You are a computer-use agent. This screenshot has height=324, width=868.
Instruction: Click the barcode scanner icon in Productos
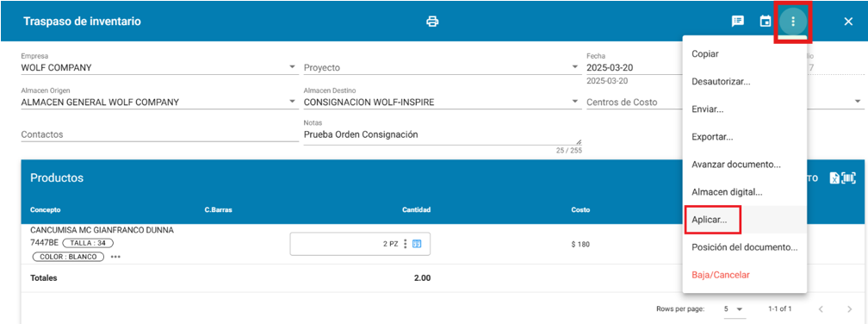pos(849,178)
